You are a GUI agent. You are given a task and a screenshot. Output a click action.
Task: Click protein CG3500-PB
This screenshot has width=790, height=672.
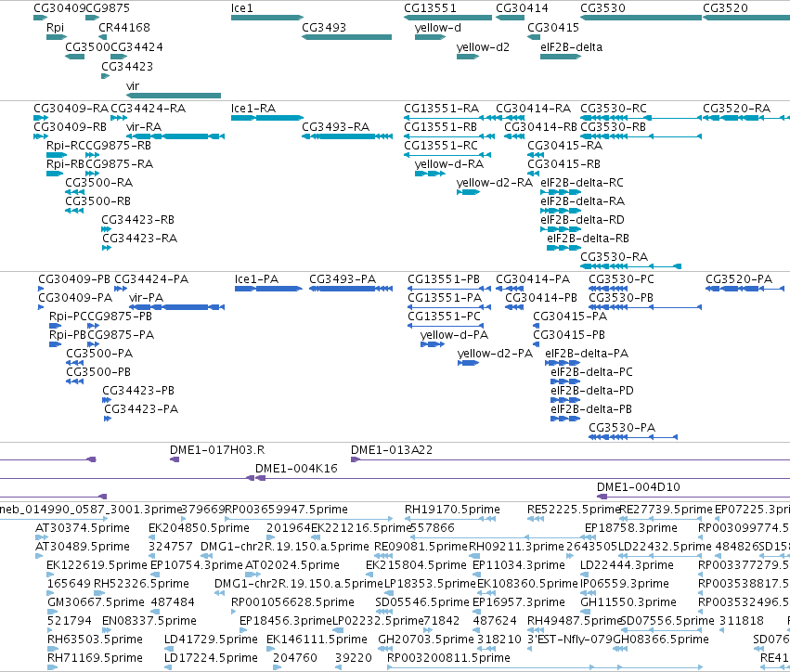[x=74, y=381]
